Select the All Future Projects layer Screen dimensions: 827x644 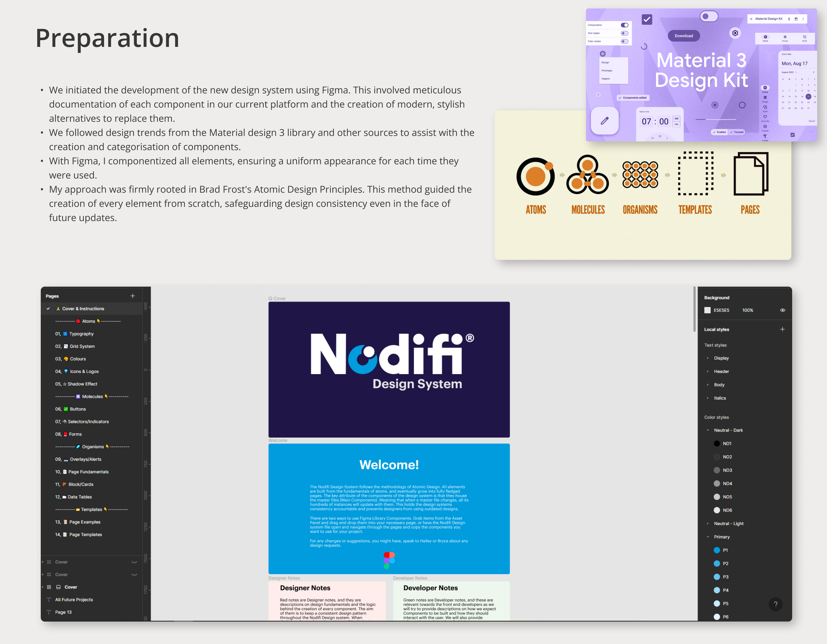point(74,600)
